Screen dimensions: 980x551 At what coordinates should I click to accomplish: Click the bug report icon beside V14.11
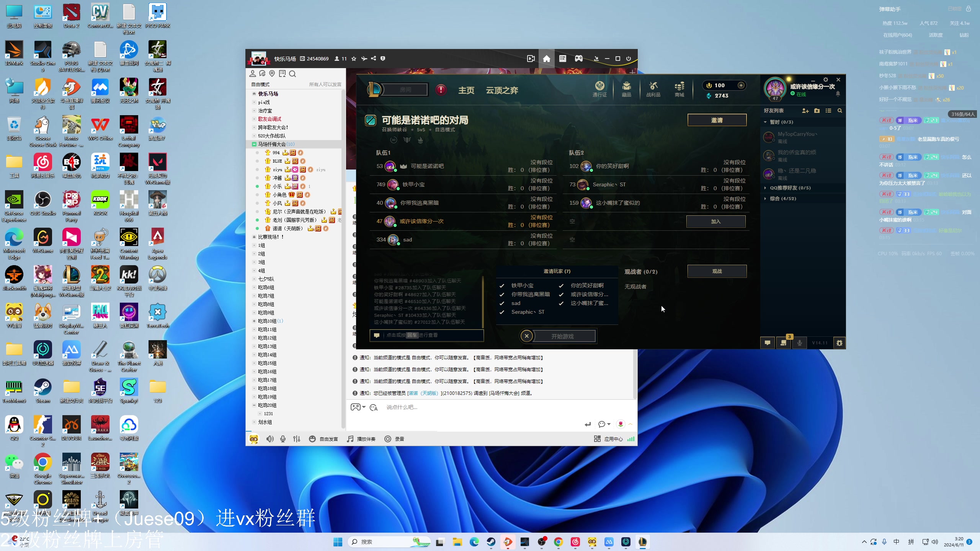click(839, 343)
